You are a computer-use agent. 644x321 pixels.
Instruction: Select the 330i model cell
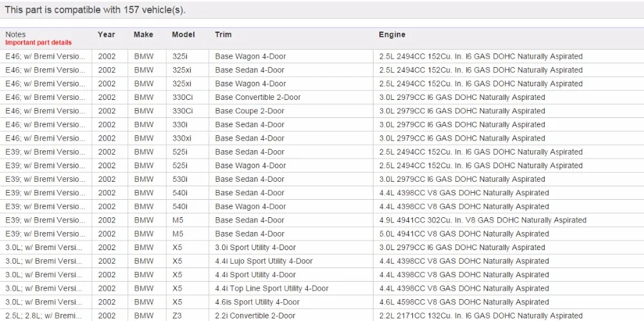180,124
